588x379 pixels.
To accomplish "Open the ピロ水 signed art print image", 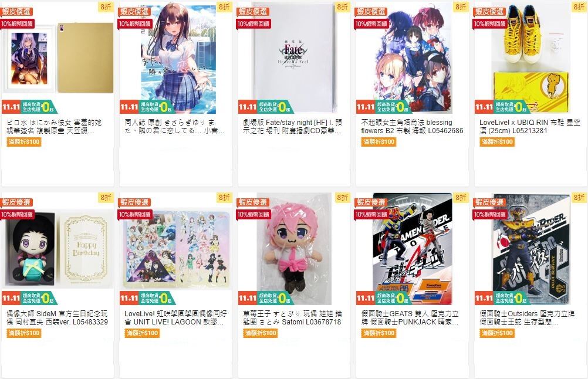I will 58,57.
